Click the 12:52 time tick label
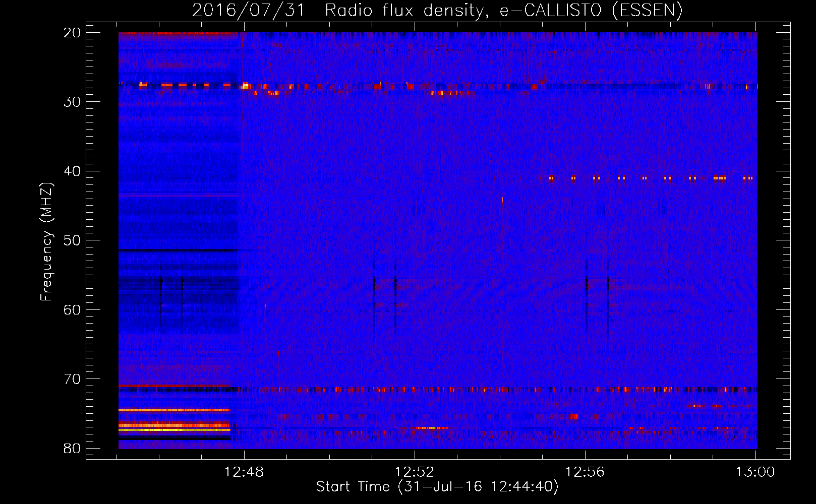 click(x=415, y=472)
